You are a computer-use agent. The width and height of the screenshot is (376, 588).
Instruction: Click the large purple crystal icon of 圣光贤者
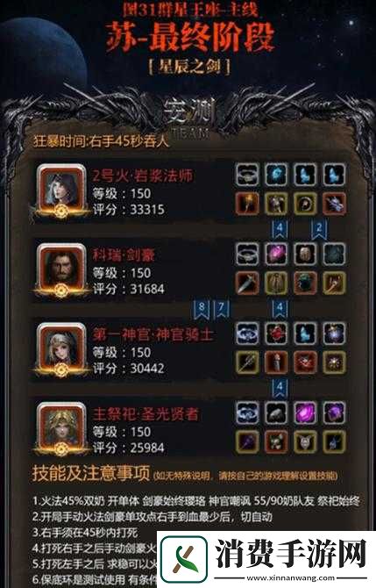click(305, 412)
